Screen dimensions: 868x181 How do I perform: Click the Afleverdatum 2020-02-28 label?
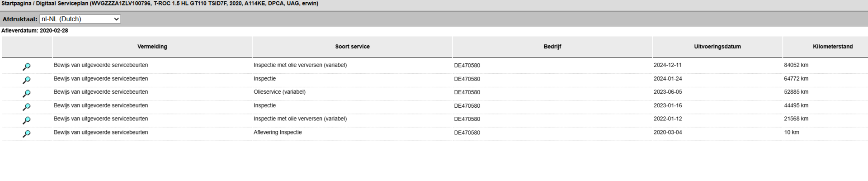[35, 31]
